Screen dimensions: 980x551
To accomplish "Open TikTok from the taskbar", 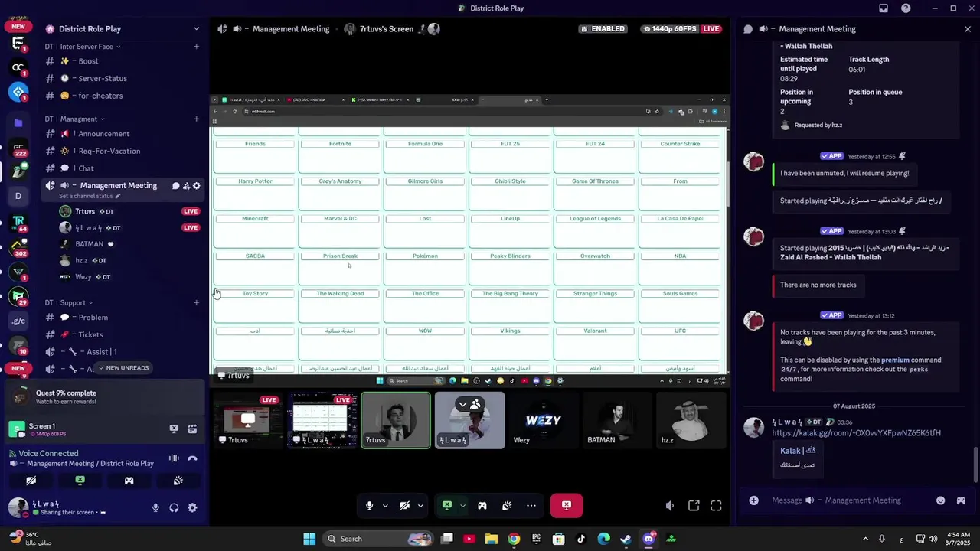I will coord(581,539).
